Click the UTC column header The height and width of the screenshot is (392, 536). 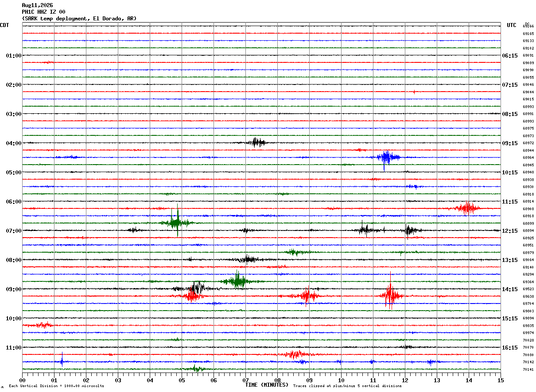512,25
